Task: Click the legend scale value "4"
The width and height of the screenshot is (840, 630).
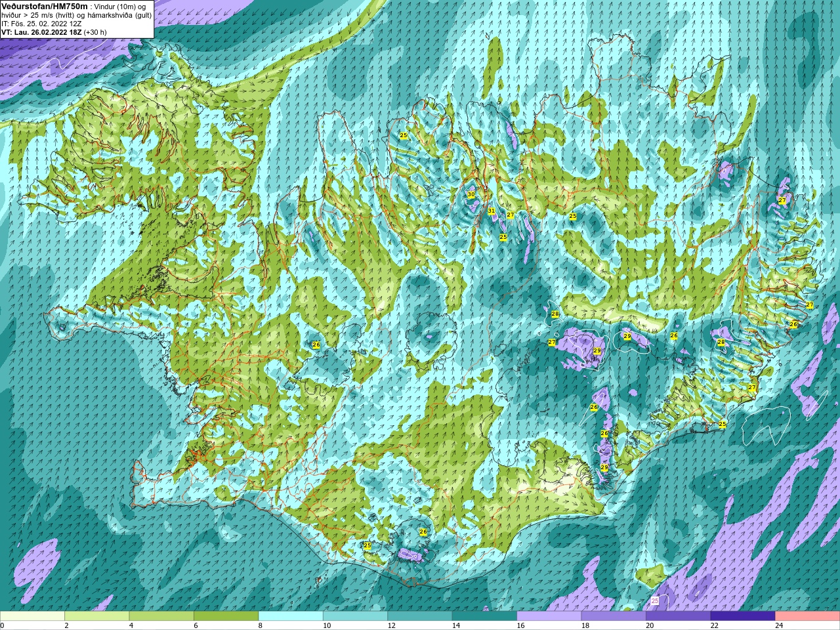Action: (x=131, y=625)
